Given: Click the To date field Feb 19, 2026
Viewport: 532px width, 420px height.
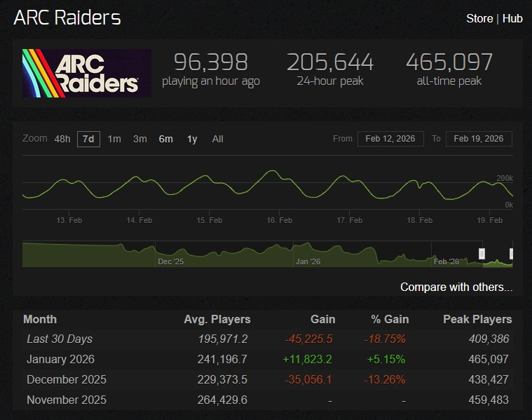Looking at the screenshot, I should point(479,139).
